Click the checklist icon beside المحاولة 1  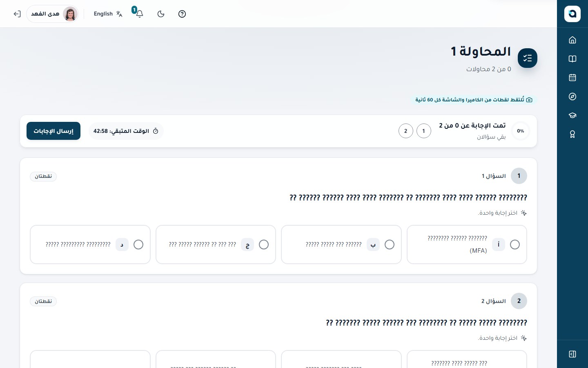(528, 58)
